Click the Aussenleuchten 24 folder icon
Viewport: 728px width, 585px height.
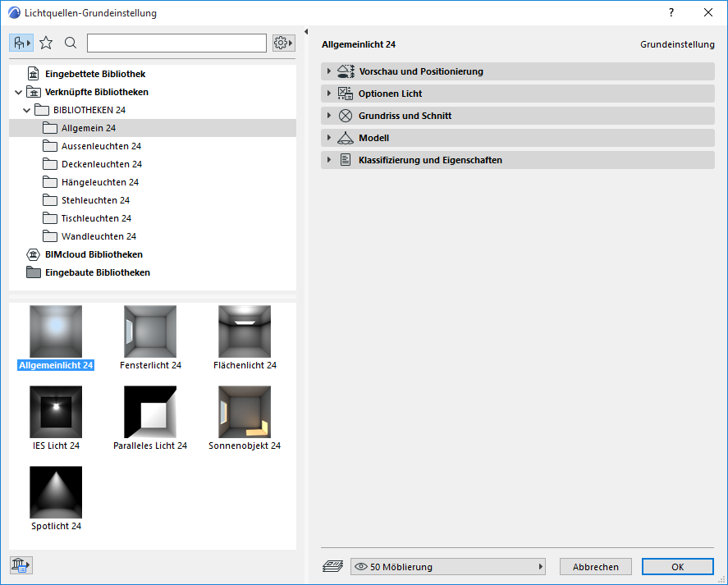50,146
